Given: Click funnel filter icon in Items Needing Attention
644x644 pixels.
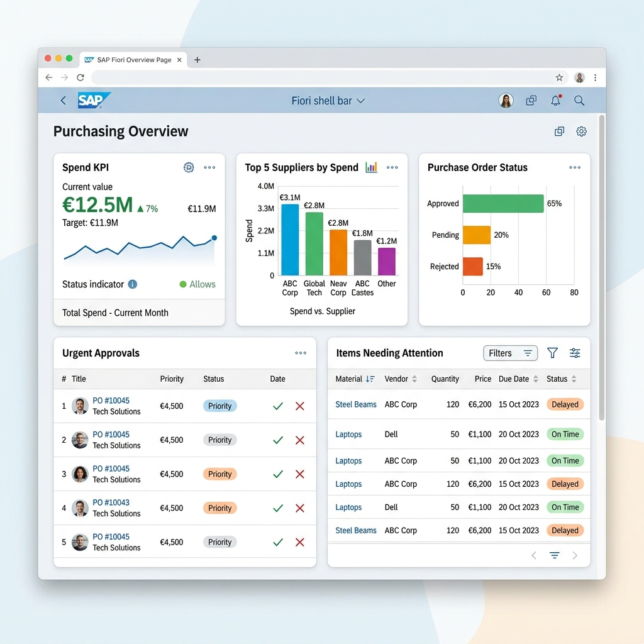Looking at the screenshot, I should 552,353.
